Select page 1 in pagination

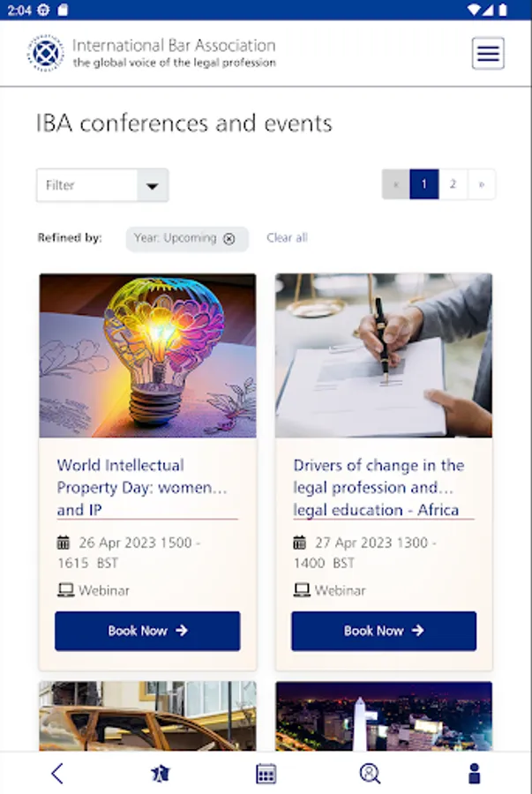click(x=424, y=184)
